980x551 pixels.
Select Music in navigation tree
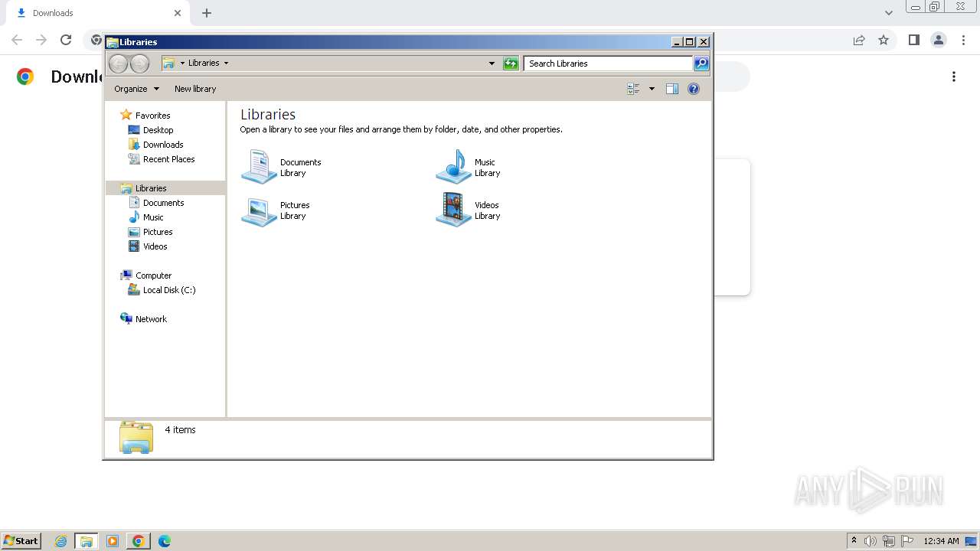(x=153, y=217)
